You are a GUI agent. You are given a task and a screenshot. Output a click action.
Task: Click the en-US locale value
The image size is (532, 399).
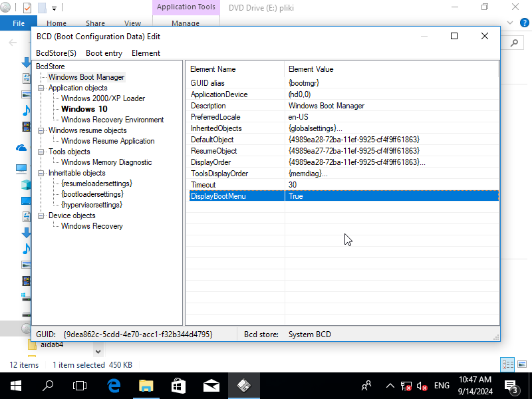pos(298,117)
